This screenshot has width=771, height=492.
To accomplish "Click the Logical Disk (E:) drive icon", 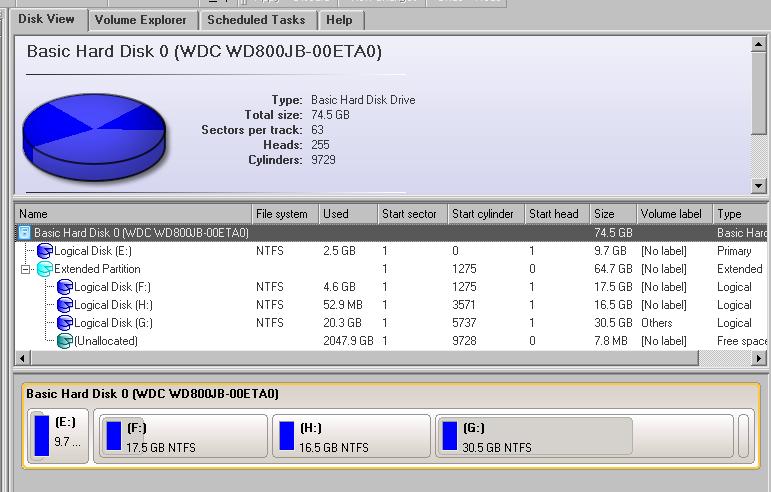I will (44, 251).
